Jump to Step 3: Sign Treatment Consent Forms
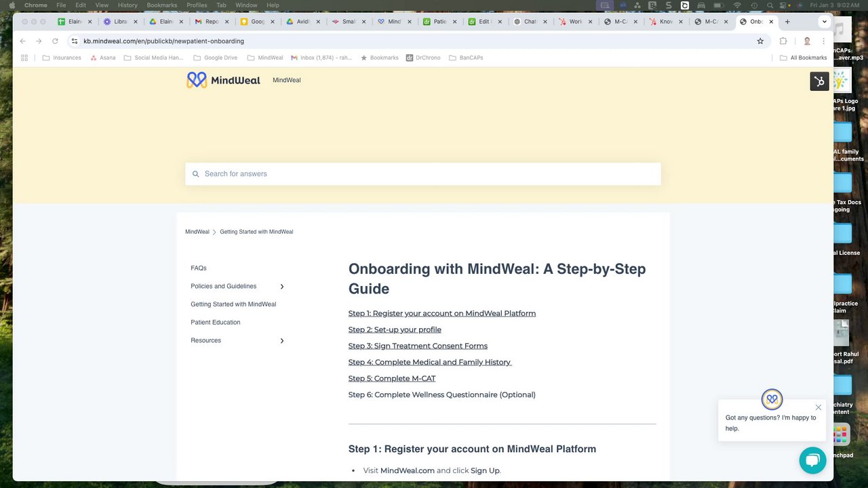The image size is (868, 488). (418, 346)
